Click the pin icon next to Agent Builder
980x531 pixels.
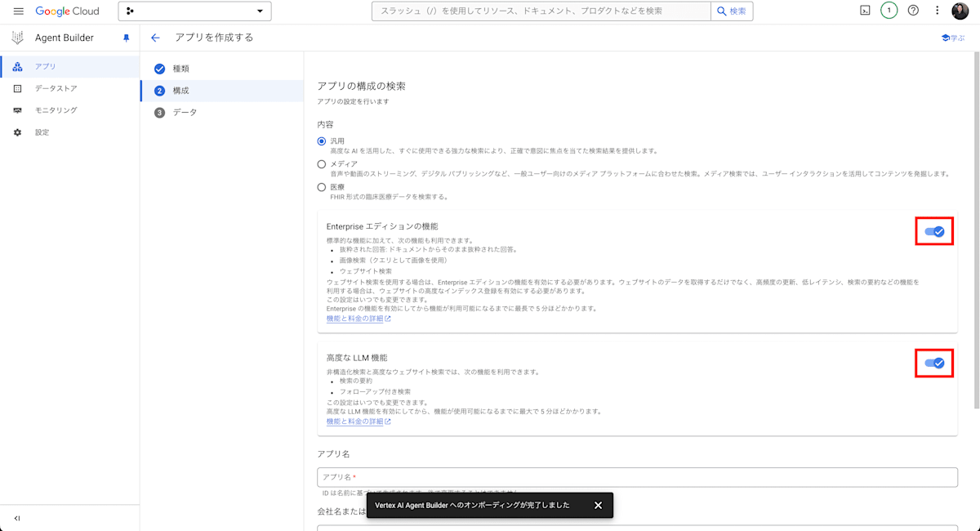point(126,38)
